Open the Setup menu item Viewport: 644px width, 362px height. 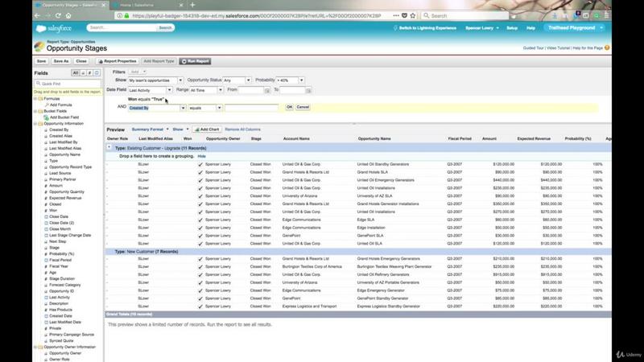coord(512,28)
